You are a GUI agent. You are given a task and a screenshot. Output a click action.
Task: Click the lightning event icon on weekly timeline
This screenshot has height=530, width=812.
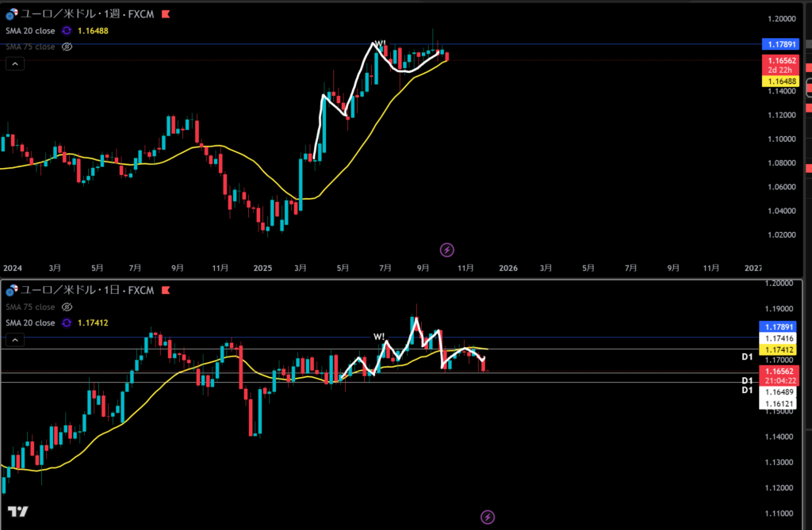coord(447,250)
